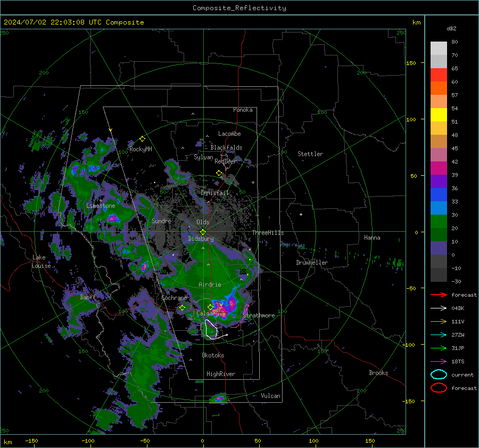
Task: Click the Lake Louise label
Action: [41, 262]
